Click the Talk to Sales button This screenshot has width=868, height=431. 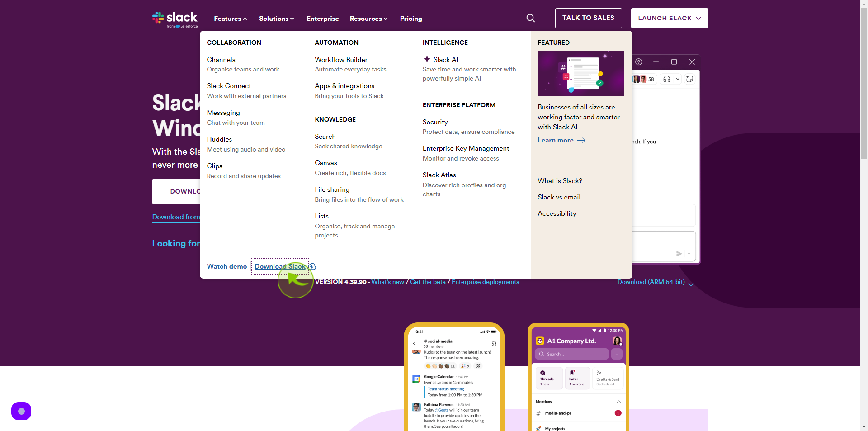[588, 18]
